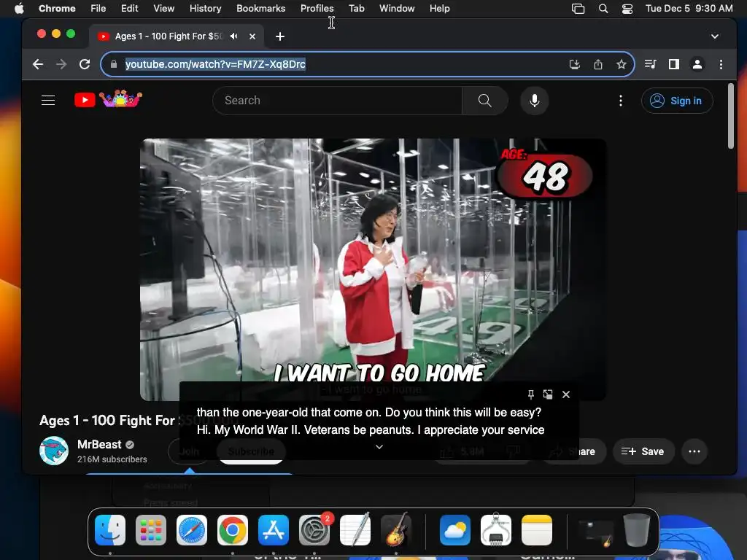
Task: Open the Bookmarks menu
Action: 260,8
